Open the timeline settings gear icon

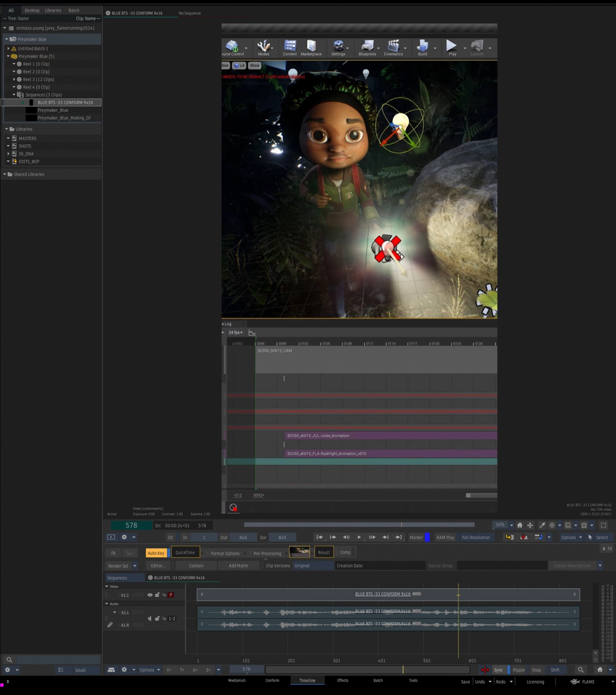click(124, 670)
